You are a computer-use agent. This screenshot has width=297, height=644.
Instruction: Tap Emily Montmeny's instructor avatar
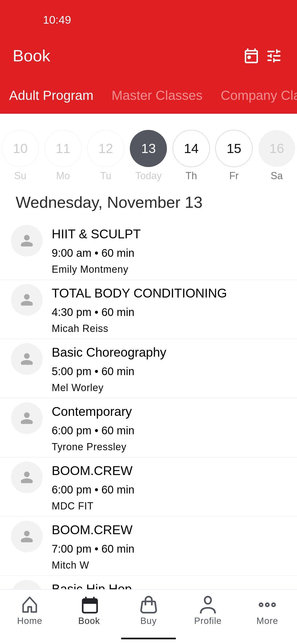pyautogui.click(x=27, y=241)
